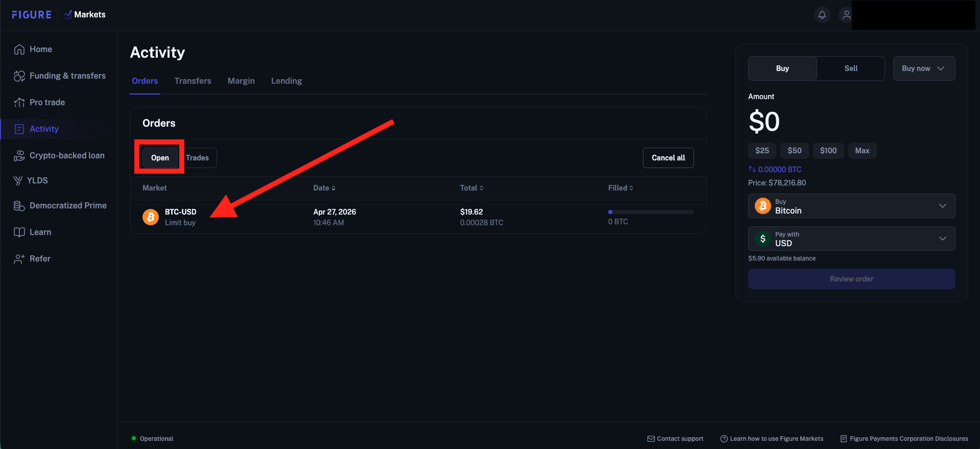Switch to the Lending tab
Image resolution: width=980 pixels, height=449 pixels.
pyautogui.click(x=286, y=81)
